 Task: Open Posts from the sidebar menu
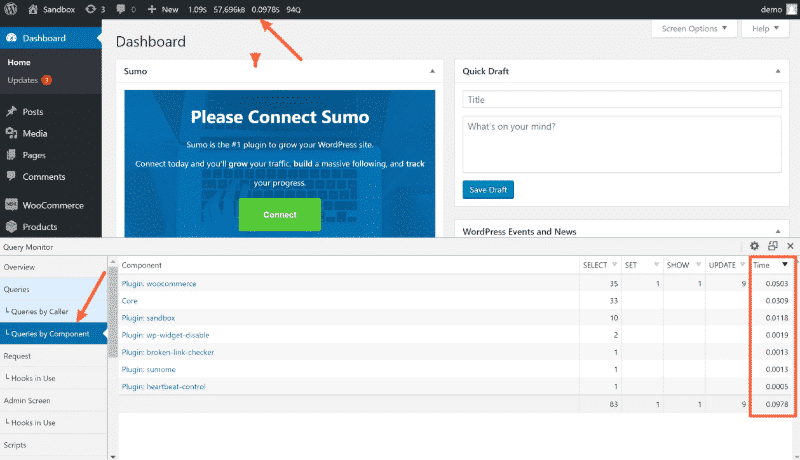[x=32, y=112]
